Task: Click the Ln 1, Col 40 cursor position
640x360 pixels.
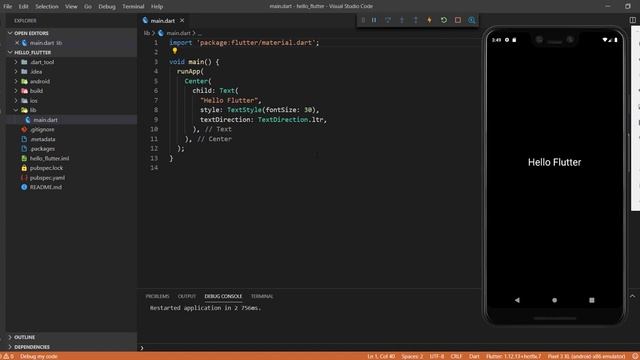Action: 381,356
